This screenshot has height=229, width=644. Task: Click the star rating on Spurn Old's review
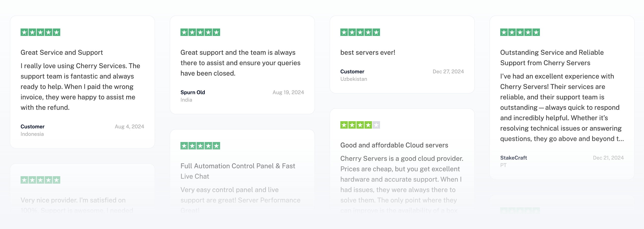click(200, 32)
